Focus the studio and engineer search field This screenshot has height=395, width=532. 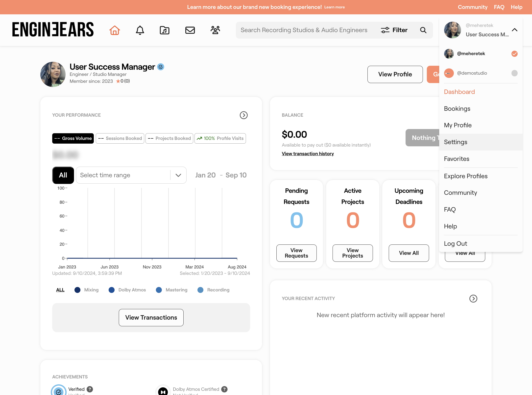click(x=304, y=30)
